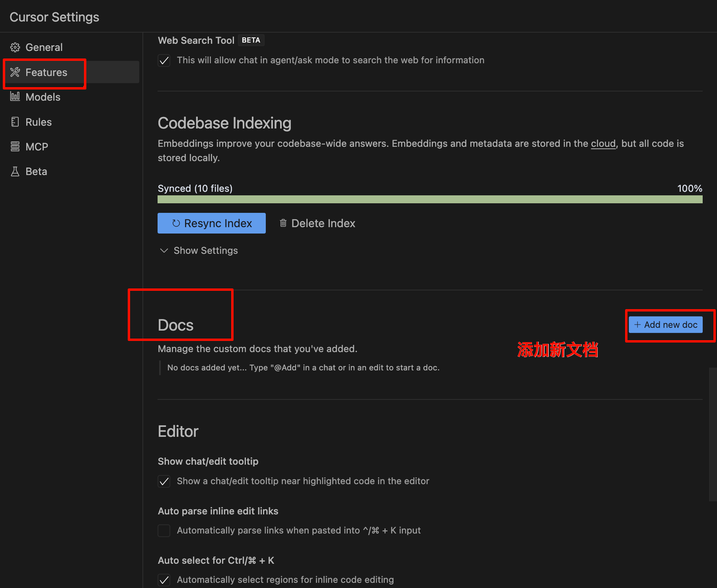717x588 pixels.
Task: Click the Synced (10 files) status text
Action: tap(195, 188)
